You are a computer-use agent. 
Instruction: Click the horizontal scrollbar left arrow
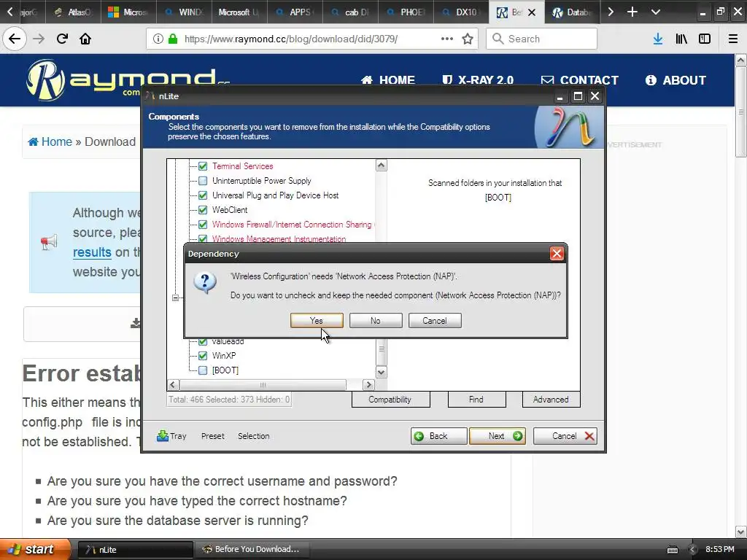point(173,385)
